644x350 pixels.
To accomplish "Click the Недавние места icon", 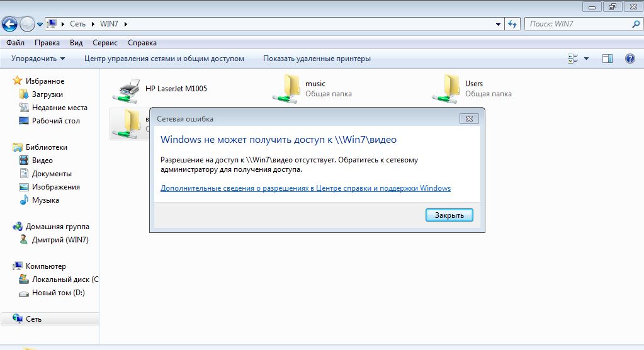I will [24, 107].
